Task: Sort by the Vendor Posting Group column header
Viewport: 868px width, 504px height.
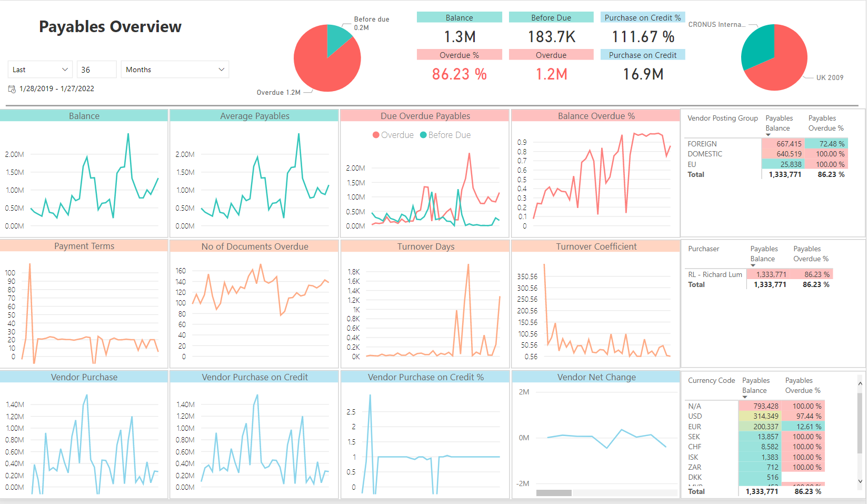Action: [x=722, y=118]
